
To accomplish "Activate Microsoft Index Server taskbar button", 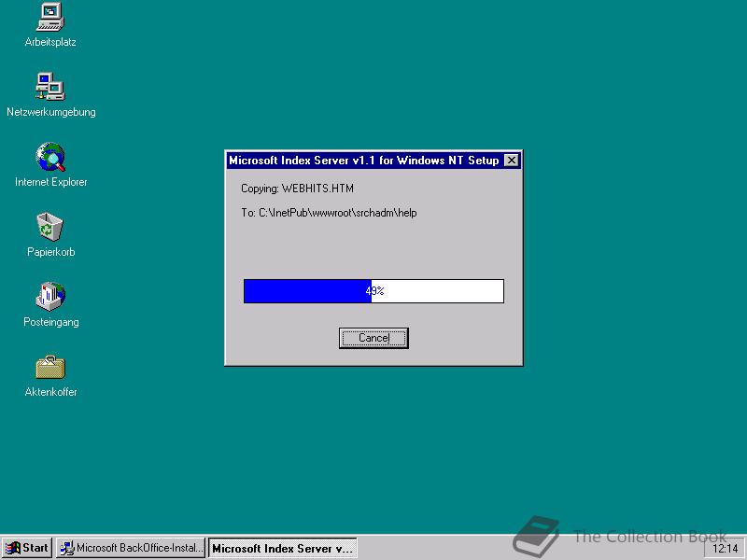I will [283, 548].
